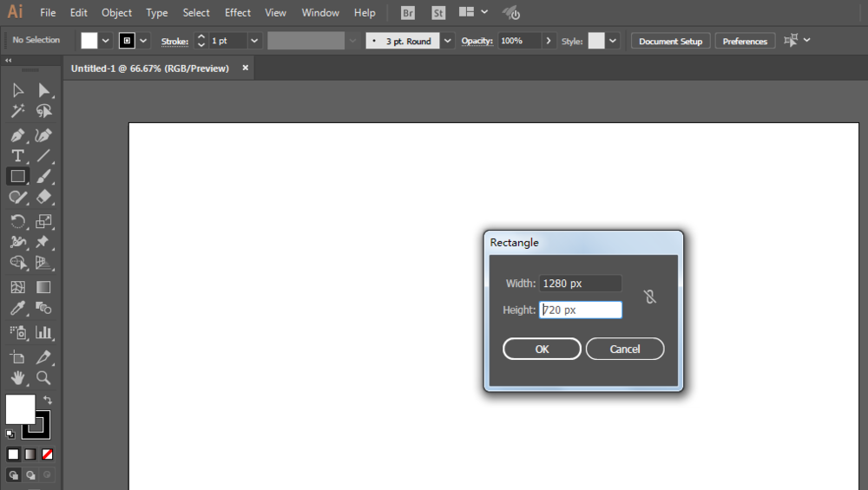Open Adobe Bridge via Br icon
This screenshot has width=868, height=490.
coord(408,13)
